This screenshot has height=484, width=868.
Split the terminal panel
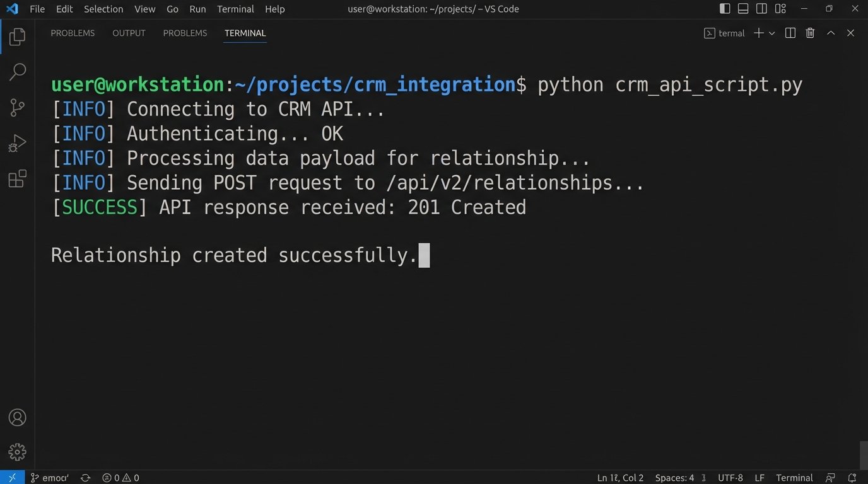[x=790, y=33]
